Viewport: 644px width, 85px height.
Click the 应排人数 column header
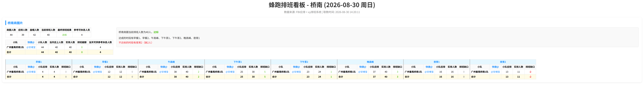tap(23, 30)
